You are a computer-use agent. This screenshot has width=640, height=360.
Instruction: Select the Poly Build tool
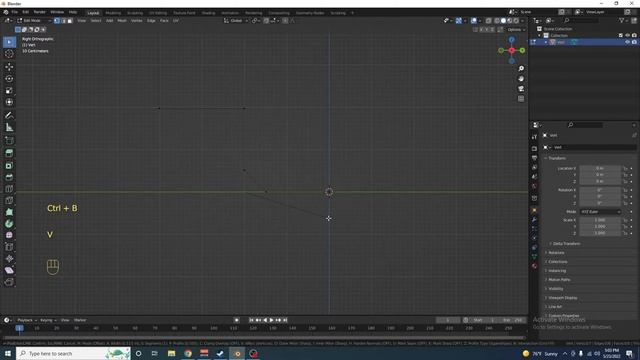pyautogui.click(x=9, y=212)
